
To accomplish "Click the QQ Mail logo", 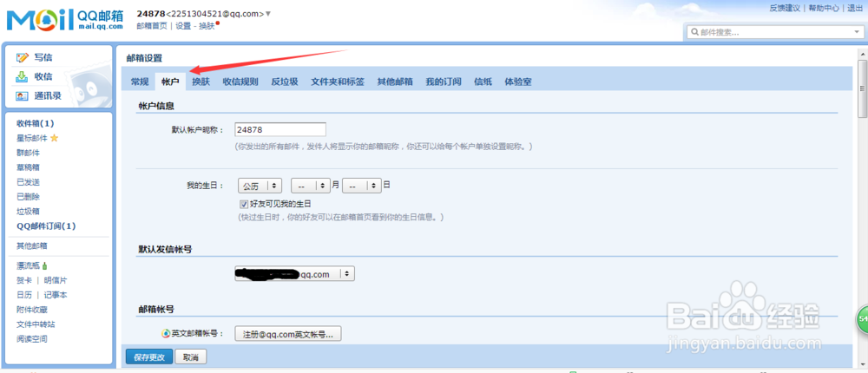I will click(x=65, y=20).
